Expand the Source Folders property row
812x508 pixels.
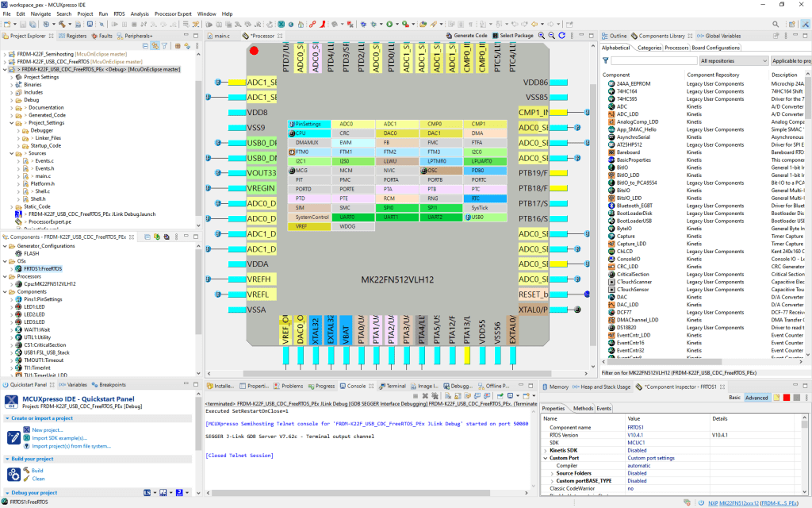[x=553, y=472]
